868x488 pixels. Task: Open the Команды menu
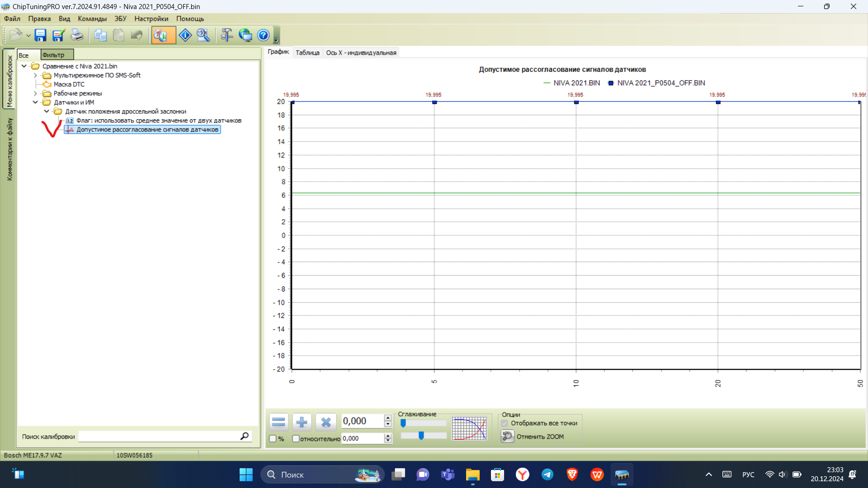click(x=92, y=19)
